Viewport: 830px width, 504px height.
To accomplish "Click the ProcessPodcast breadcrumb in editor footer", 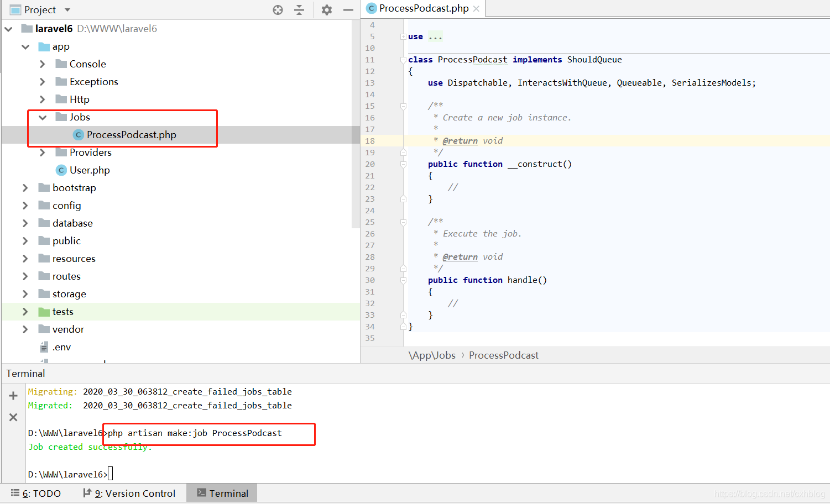I will 504,355.
